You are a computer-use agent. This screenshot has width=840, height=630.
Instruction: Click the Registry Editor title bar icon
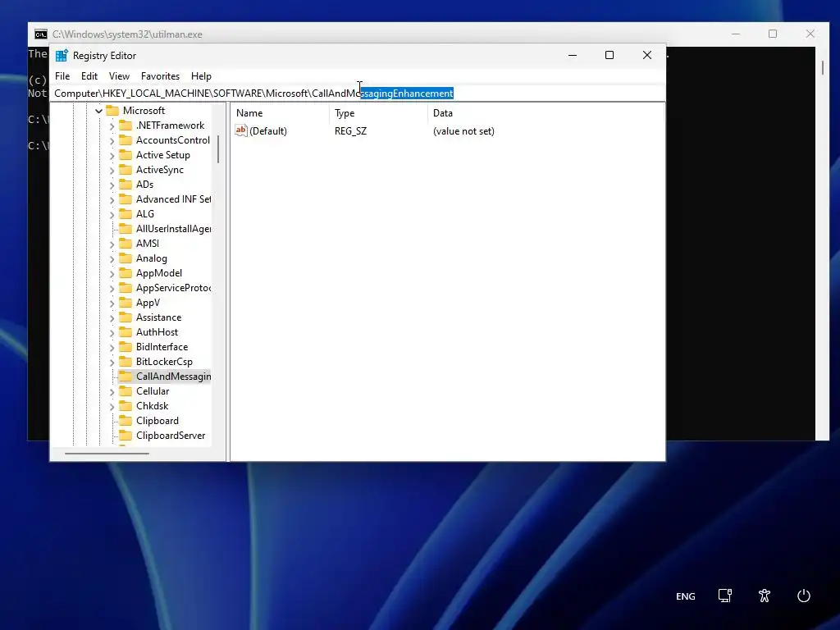(62, 56)
